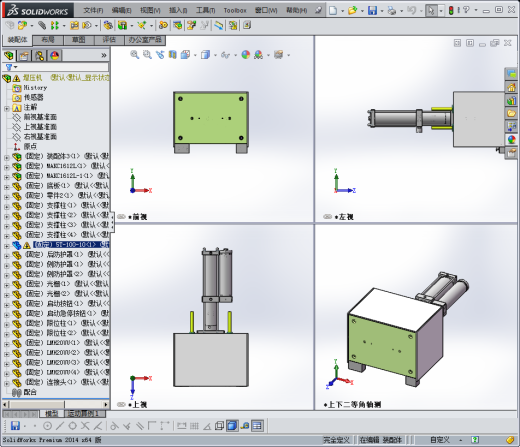
Task: Open the Toolbox menu
Action: [x=235, y=10]
